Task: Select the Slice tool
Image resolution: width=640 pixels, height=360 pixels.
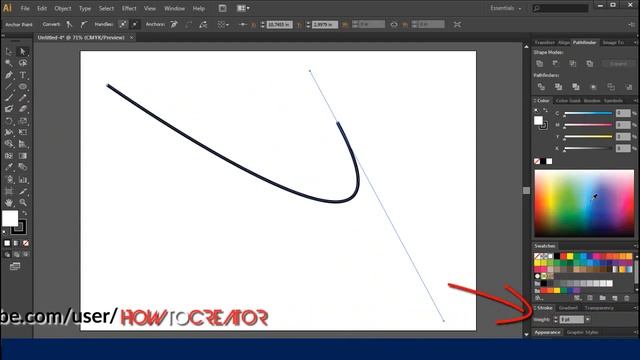Action: (23, 191)
